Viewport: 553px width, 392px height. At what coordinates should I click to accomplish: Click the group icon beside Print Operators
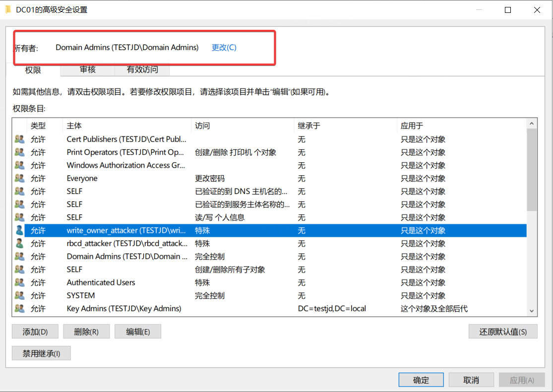click(x=19, y=152)
